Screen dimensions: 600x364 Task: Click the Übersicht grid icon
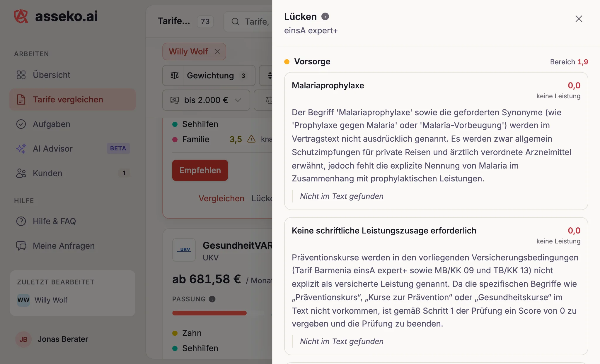(21, 75)
